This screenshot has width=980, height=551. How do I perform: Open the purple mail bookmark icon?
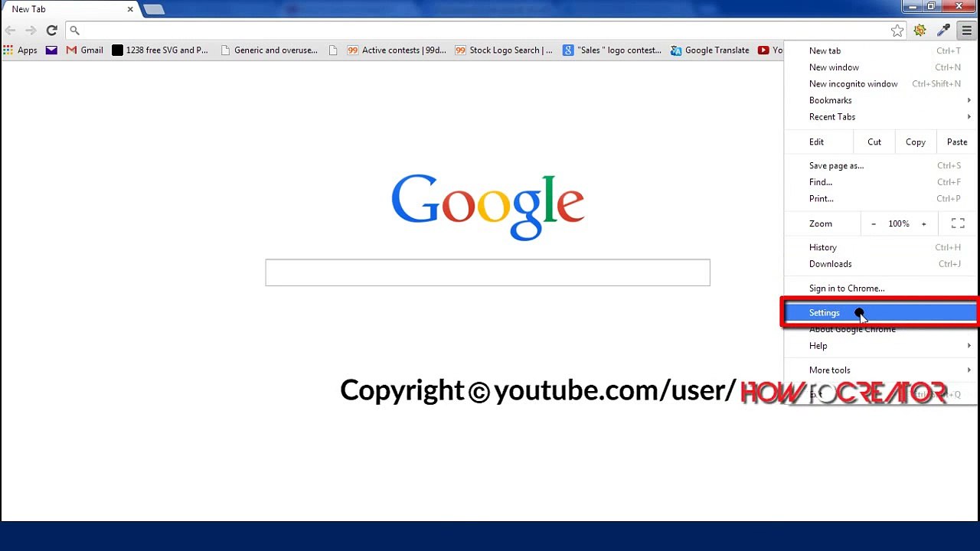51,51
